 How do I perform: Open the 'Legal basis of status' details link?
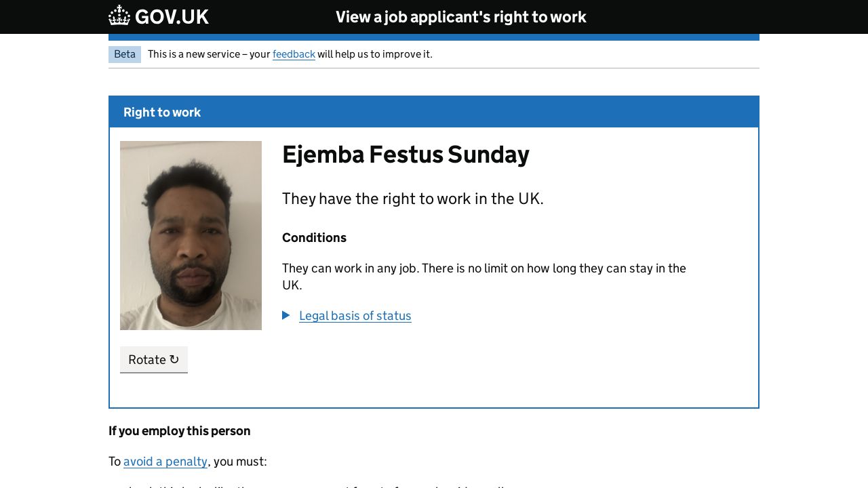point(355,316)
